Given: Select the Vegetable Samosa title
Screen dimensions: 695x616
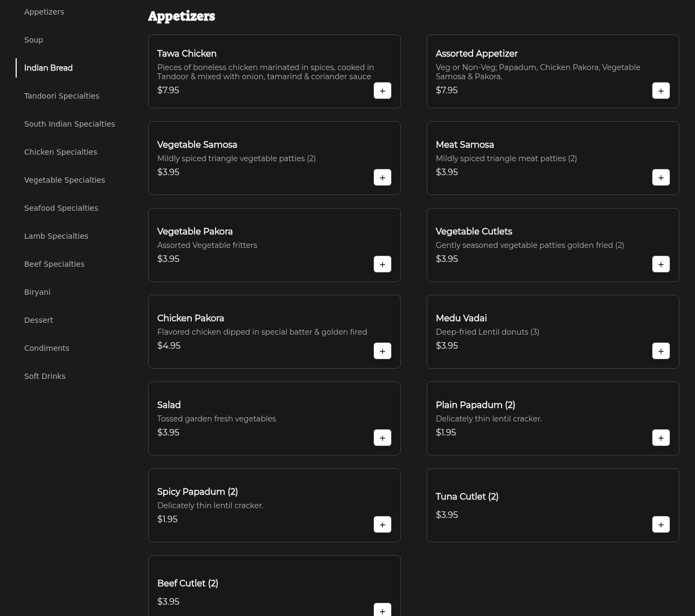Looking at the screenshot, I should (x=197, y=145).
